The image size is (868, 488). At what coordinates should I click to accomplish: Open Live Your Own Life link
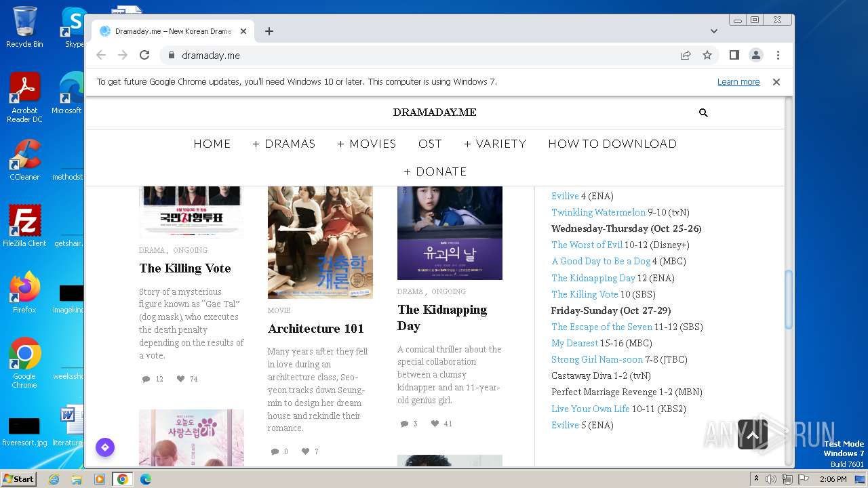click(591, 409)
